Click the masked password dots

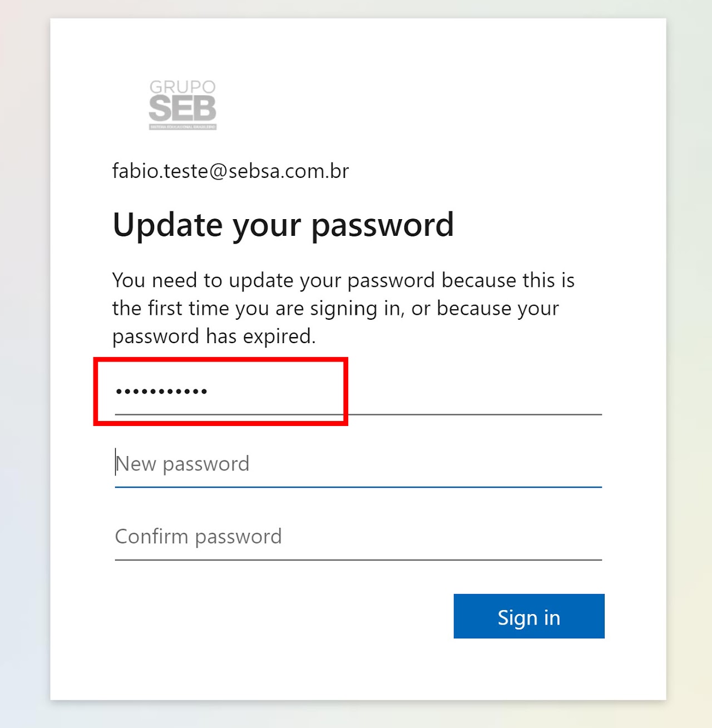[x=161, y=392]
